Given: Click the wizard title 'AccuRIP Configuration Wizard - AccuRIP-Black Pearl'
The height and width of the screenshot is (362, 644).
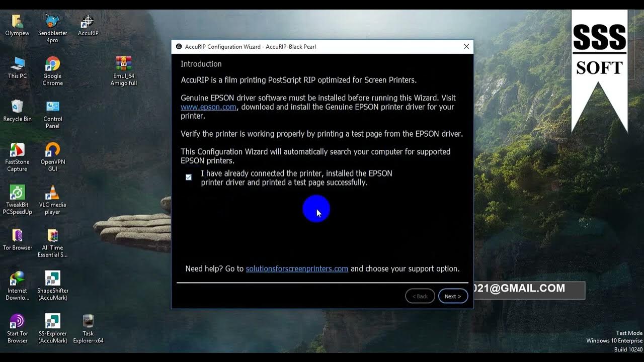Looking at the screenshot, I should (250, 47).
